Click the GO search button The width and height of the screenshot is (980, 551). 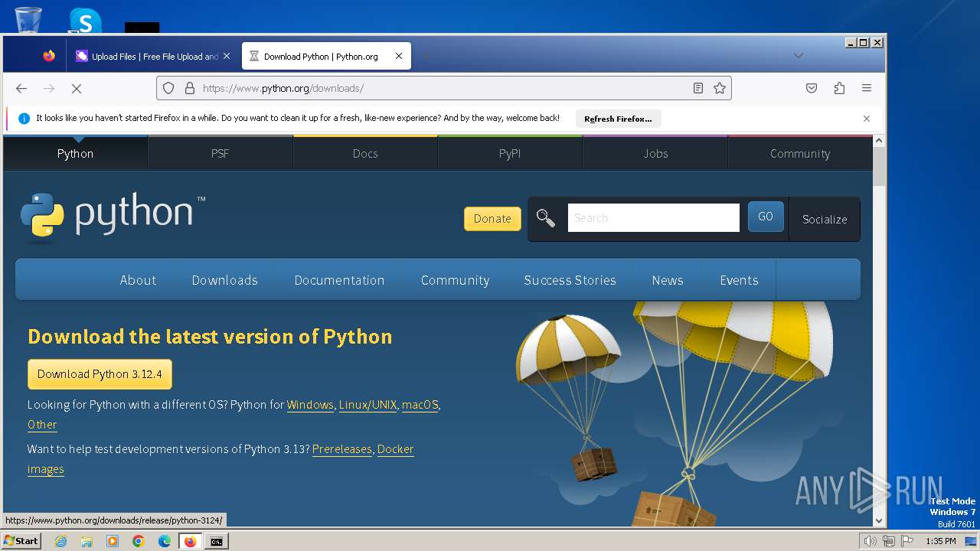coord(766,217)
